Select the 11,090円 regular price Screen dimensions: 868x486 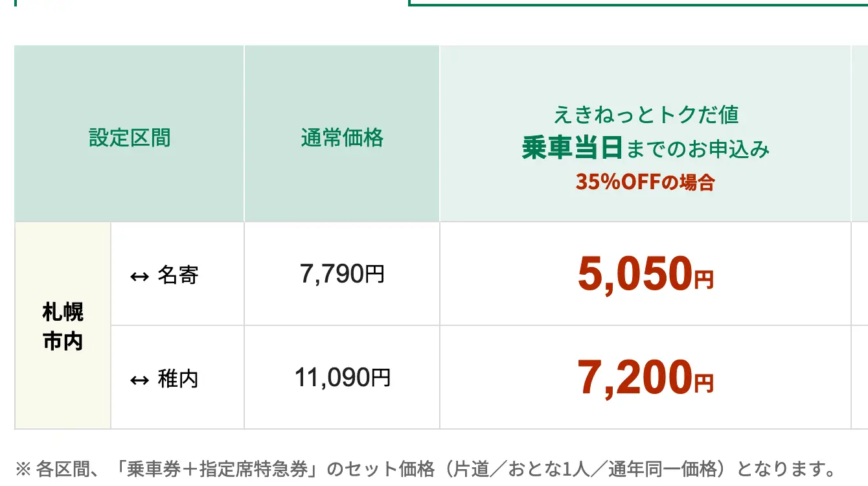point(342,377)
